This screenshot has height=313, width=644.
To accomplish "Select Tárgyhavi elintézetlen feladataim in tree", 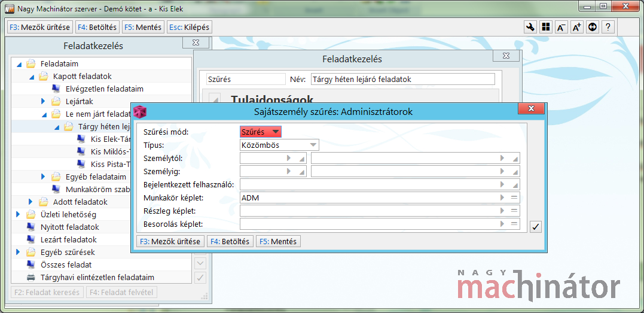I will click(x=97, y=277).
